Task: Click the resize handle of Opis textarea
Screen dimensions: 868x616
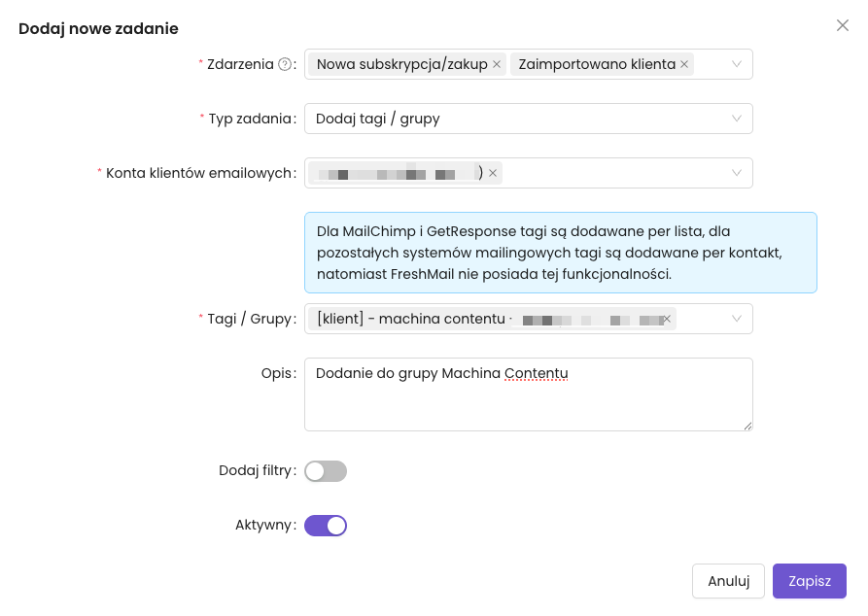Action: click(747, 426)
